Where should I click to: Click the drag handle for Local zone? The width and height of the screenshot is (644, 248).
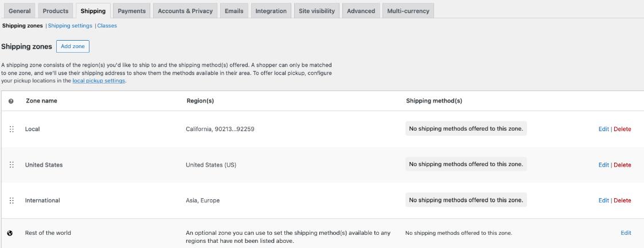pyautogui.click(x=11, y=129)
